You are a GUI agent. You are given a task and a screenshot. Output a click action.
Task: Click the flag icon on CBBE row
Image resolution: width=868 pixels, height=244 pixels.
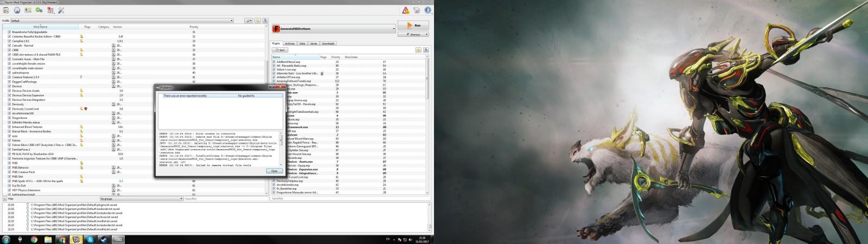point(81,50)
